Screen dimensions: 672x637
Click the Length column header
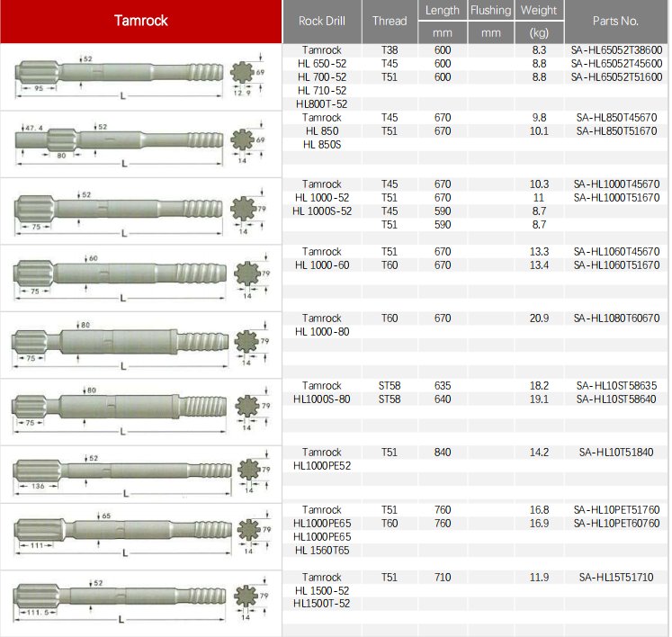(x=443, y=10)
